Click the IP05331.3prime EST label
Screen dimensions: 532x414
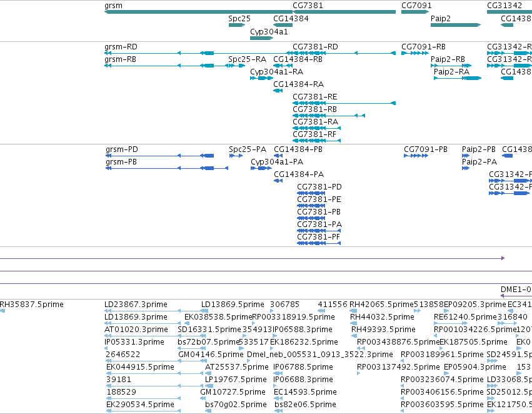tap(134, 342)
